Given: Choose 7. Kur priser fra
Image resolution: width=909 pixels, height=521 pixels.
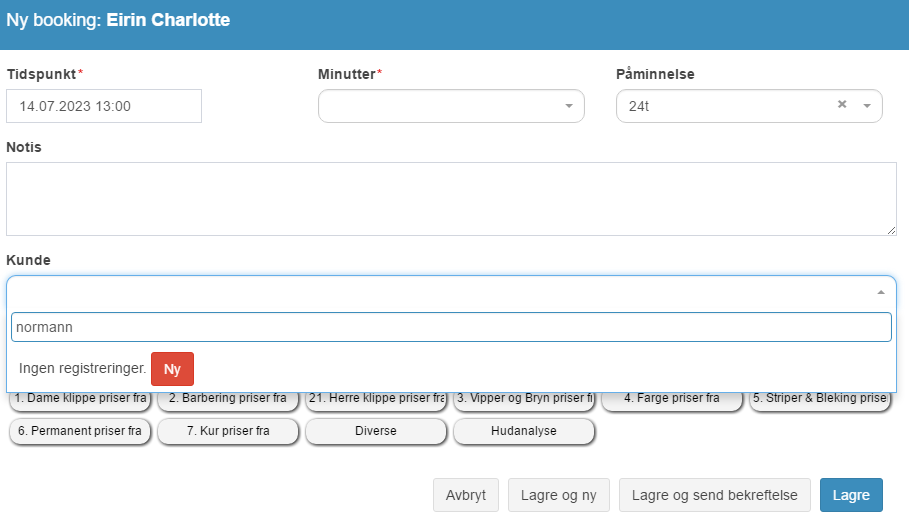Looking at the screenshot, I should tap(228, 431).
